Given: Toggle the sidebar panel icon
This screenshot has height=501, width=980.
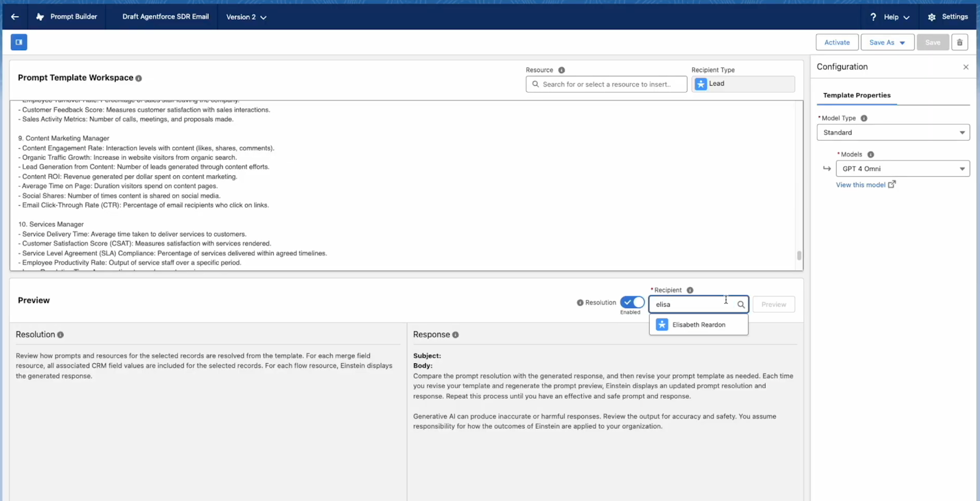Looking at the screenshot, I should (19, 42).
